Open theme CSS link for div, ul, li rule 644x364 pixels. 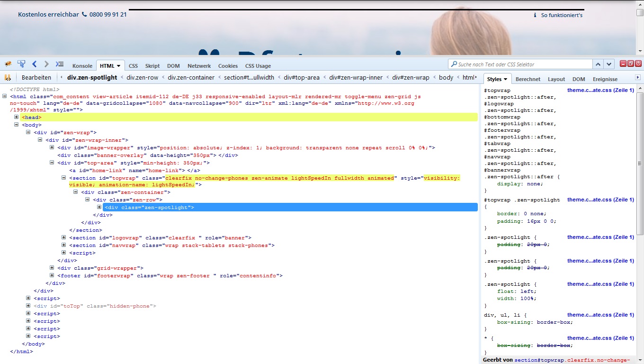[x=600, y=315]
